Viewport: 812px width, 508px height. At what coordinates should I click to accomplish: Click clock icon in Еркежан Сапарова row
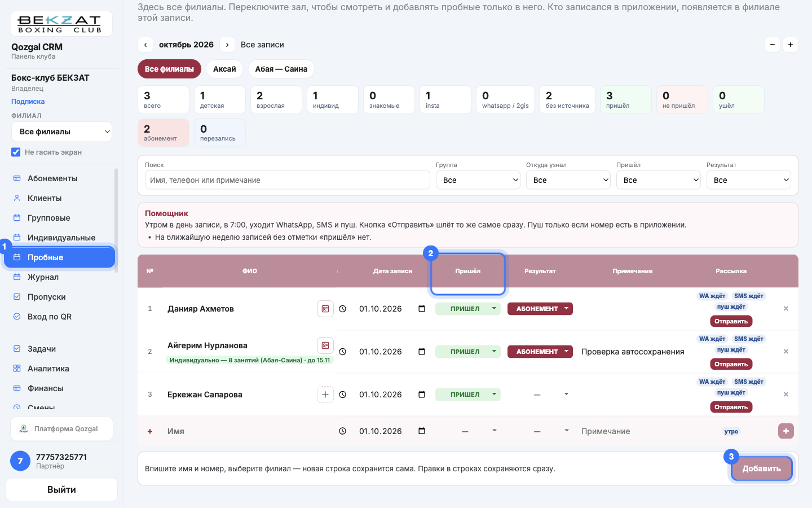click(x=342, y=395)
